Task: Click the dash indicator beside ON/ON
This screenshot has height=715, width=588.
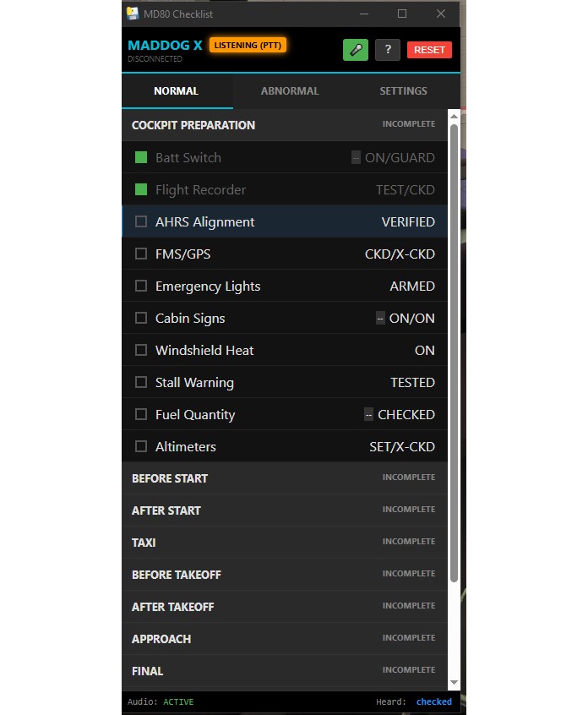Action: click(380, 319)
